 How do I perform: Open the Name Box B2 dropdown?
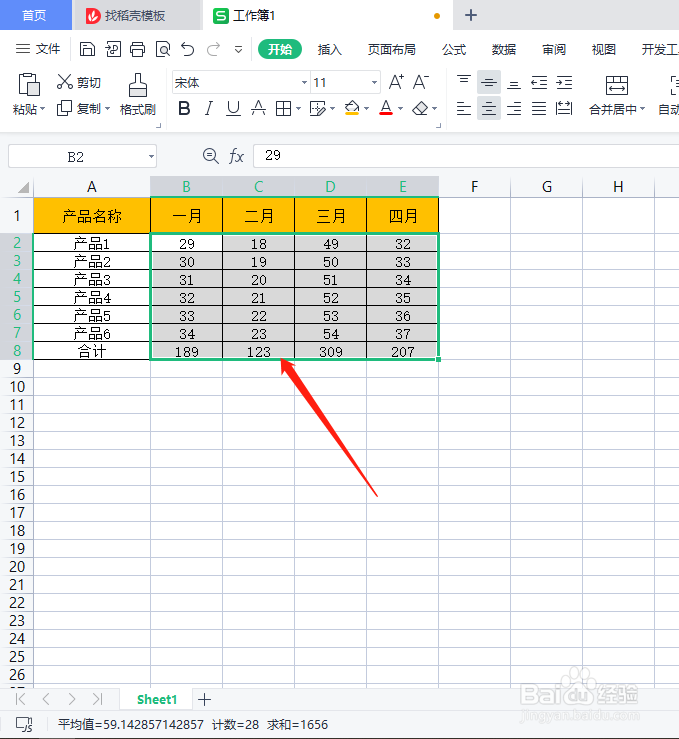point(151,156)
